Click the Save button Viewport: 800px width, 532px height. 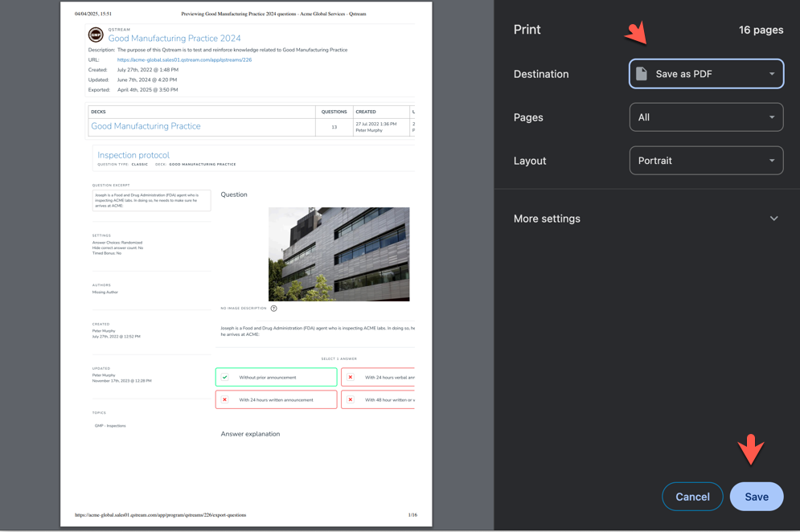(756, 497)
